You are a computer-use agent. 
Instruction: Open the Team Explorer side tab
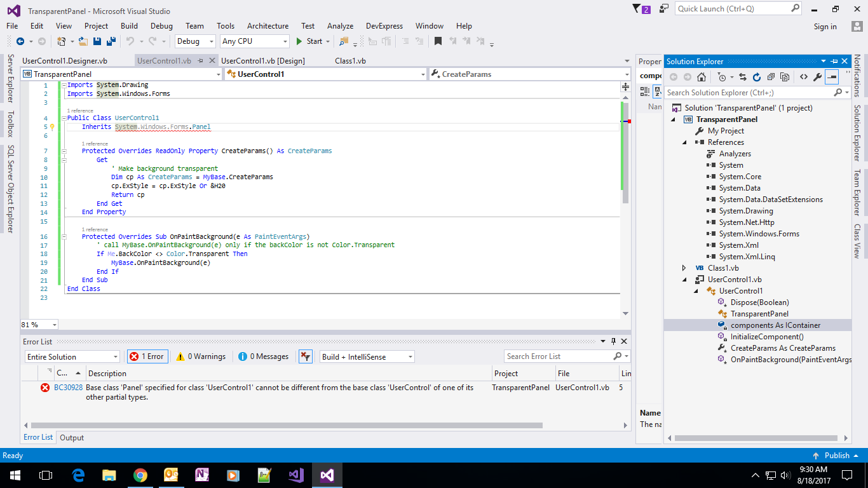(x=857, y=193)
